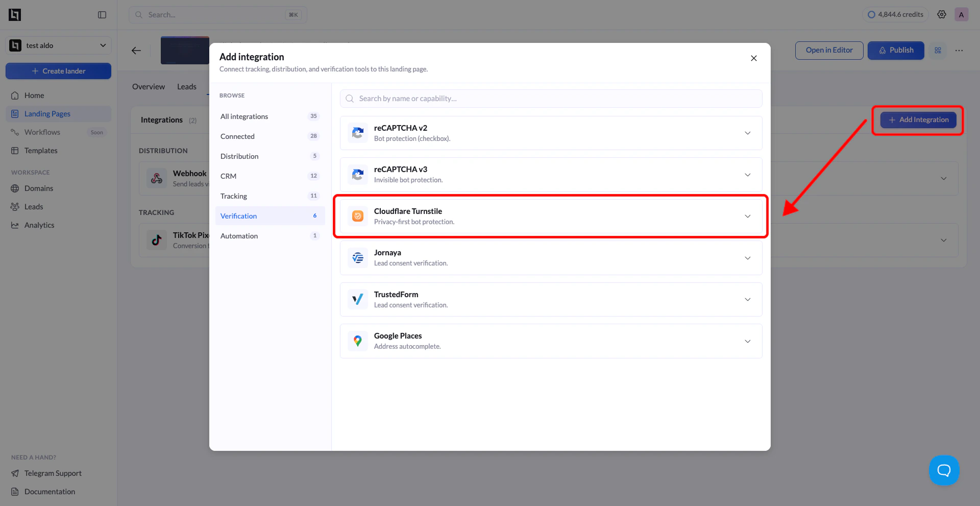Image resolution: width=980 pixels, height=506 pixels.
Task: Select the CRM category
Action: click(x=270, y=176)
